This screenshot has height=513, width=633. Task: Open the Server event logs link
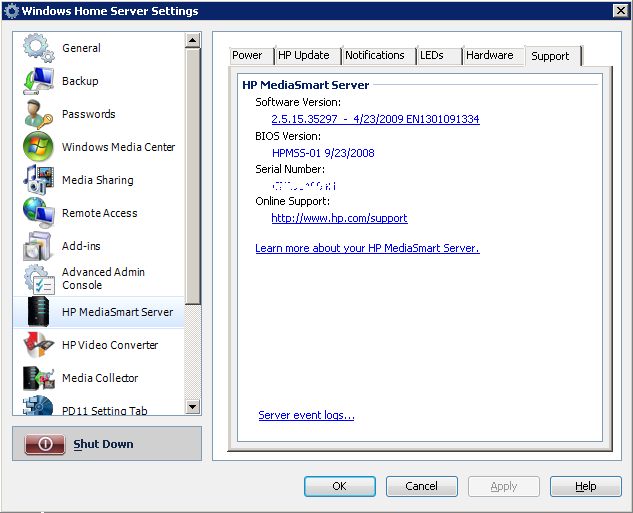[x=306, y=415]
